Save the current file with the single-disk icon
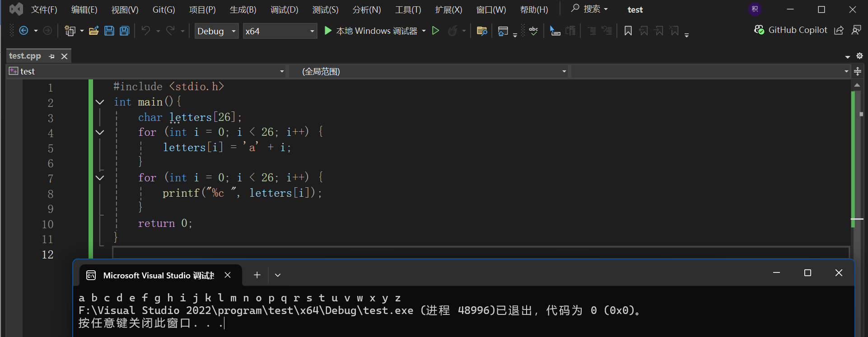Viewport: 868px width, 337px height. 109,31
